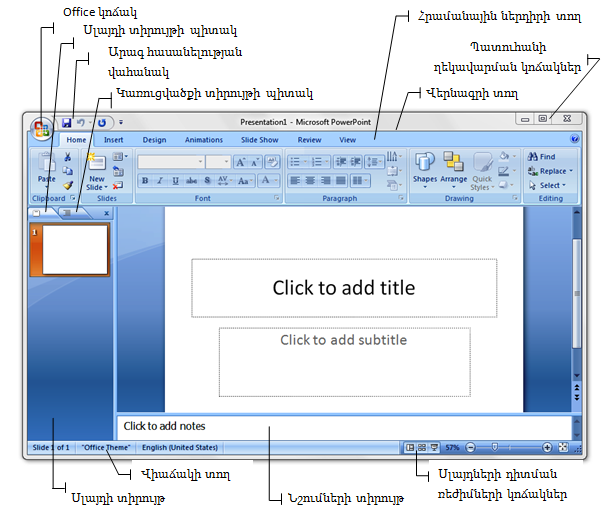Decrease font size with Shrink Font
This screenshot has width=609, height=512.
coord(255,162)
